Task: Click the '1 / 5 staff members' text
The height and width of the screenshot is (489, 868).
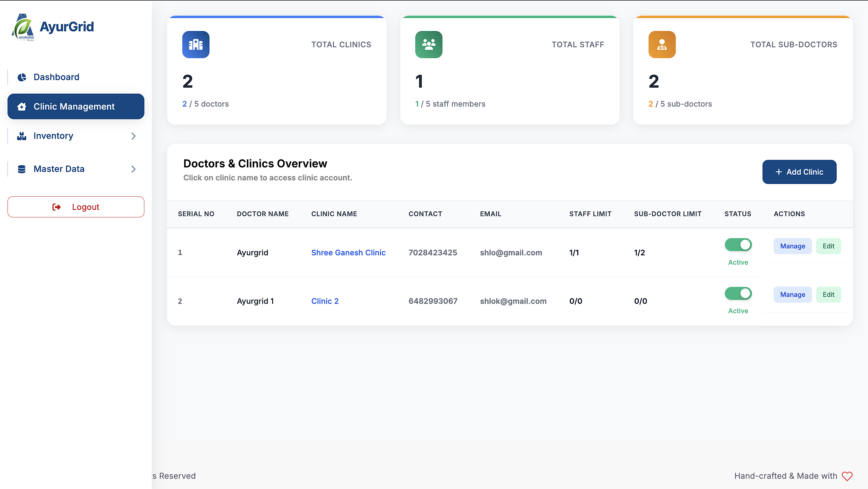Action: [x=450, y=104]
